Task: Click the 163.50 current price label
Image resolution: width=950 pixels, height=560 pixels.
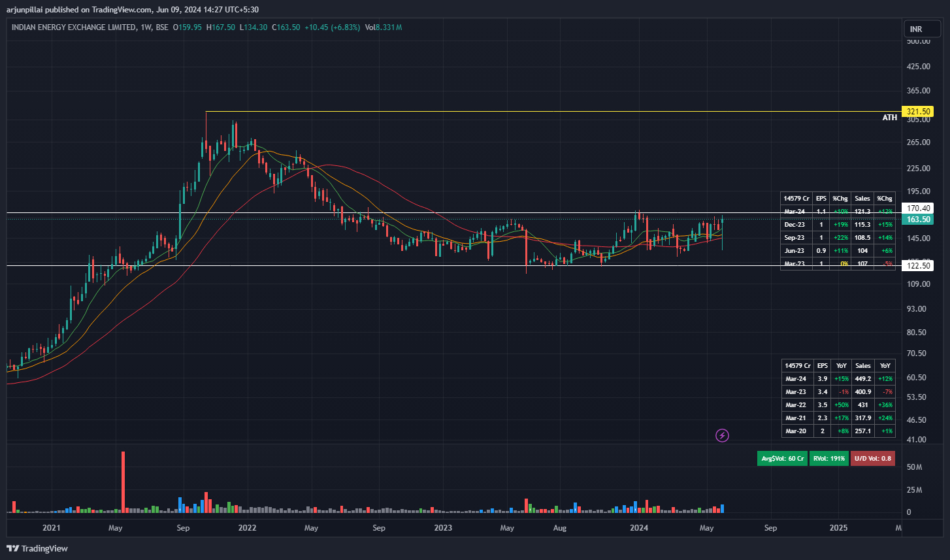Action: pyautogui.click(x=917, y=220)
